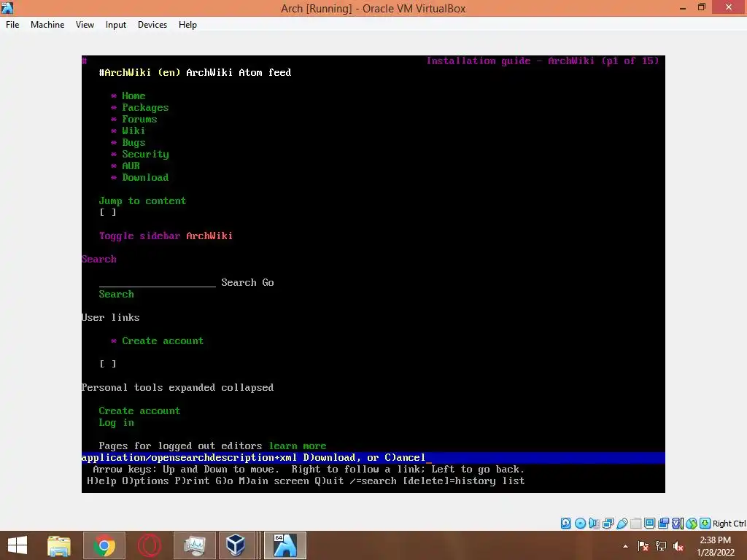Screen dimensions: 747x560
Task: Click the Toggle sidebar text
Action: [x=139, y=236]
